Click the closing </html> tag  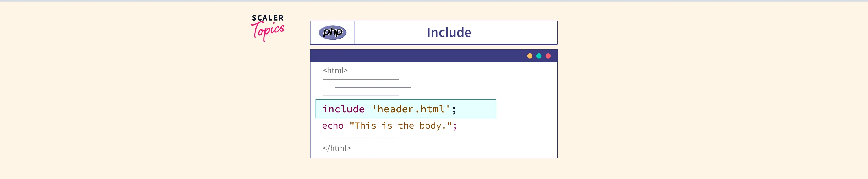[336, 148]
